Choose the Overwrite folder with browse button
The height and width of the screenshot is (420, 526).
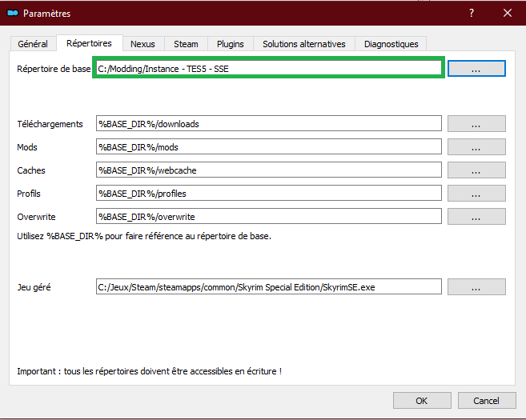tap(476, 217)
